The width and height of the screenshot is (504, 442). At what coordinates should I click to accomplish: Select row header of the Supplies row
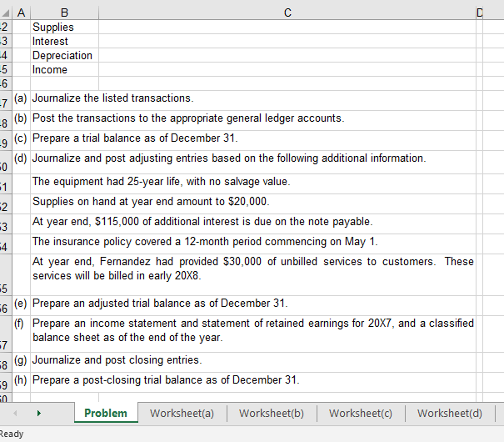(x=6, y=27)
